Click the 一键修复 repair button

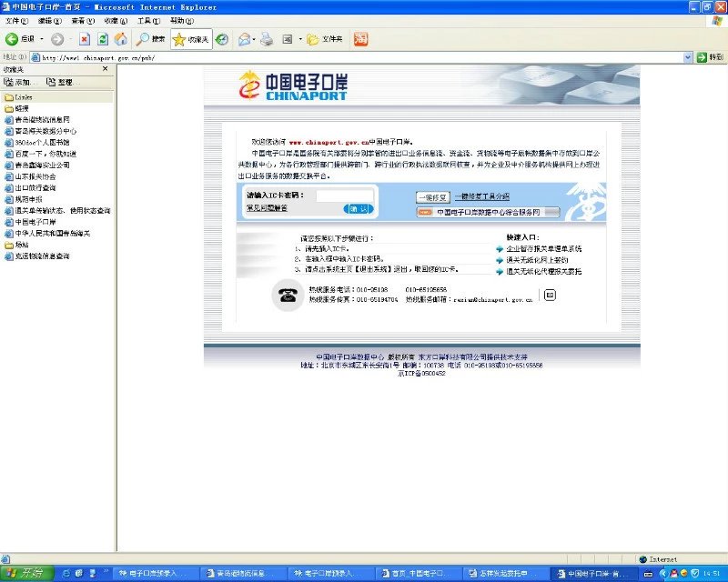click(x=433, y=197)
